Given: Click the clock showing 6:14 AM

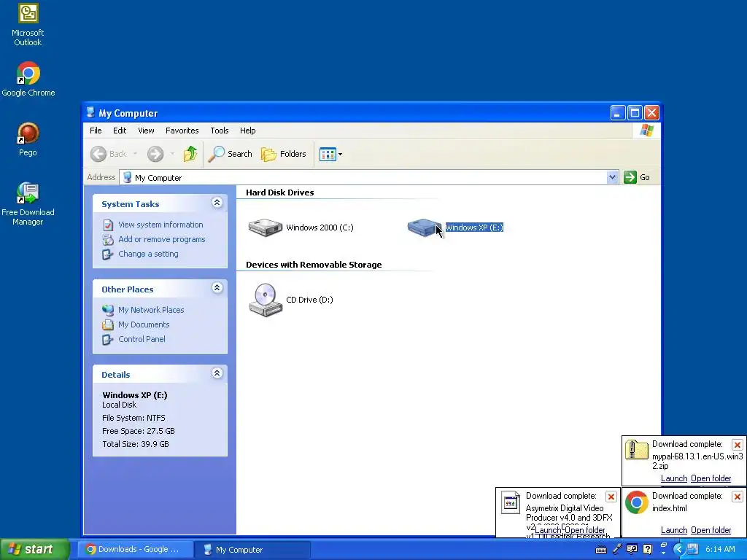Looking at the screenshot, I should pos(720,550).
